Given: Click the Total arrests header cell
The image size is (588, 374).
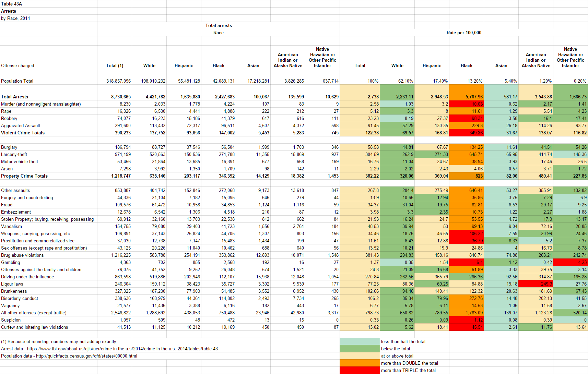Looking at the screenshot, I should 219,25.
